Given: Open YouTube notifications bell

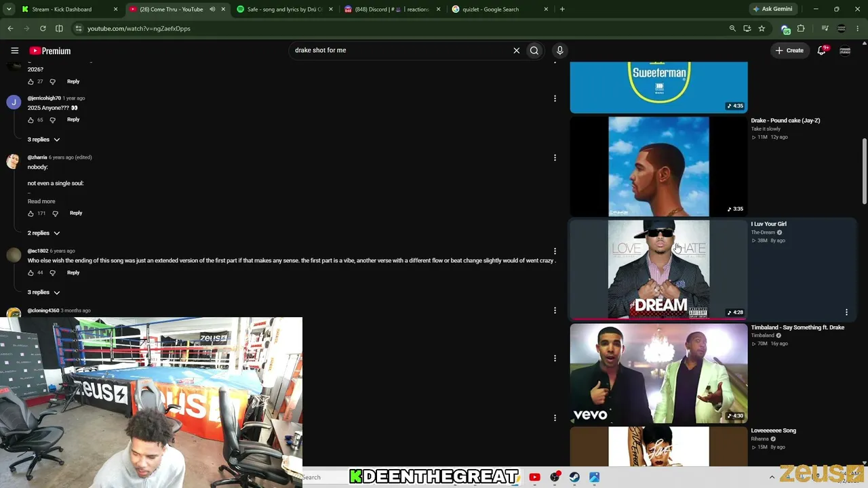Looking at the screenshot, I should [822, 50].
